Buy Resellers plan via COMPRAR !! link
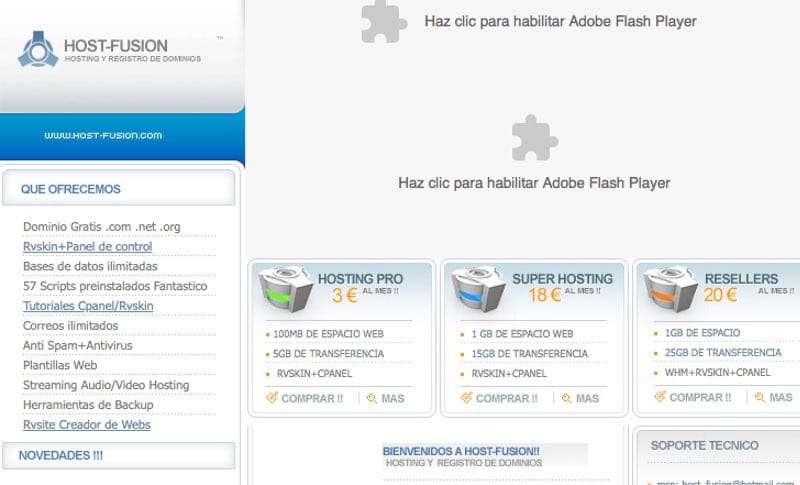 pos(700,397)
